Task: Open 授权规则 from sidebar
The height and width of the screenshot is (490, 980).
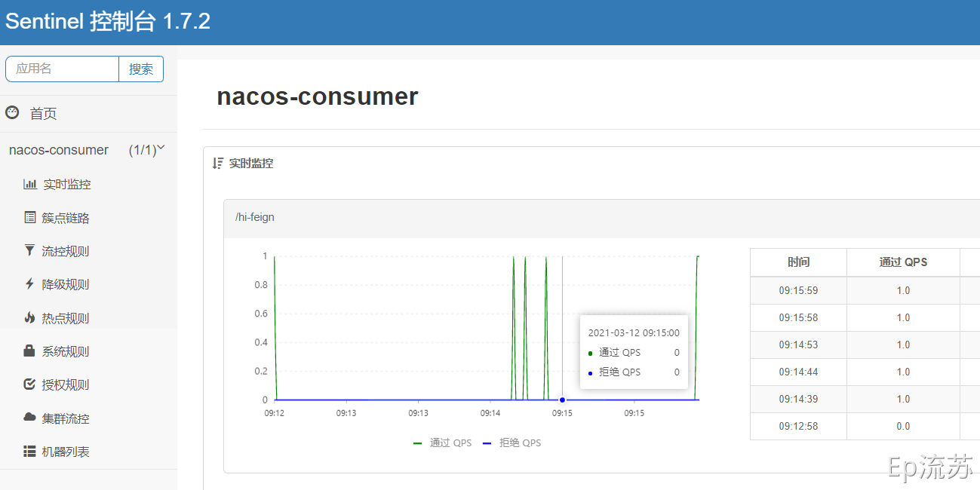Action: click(x=66, y=384)
